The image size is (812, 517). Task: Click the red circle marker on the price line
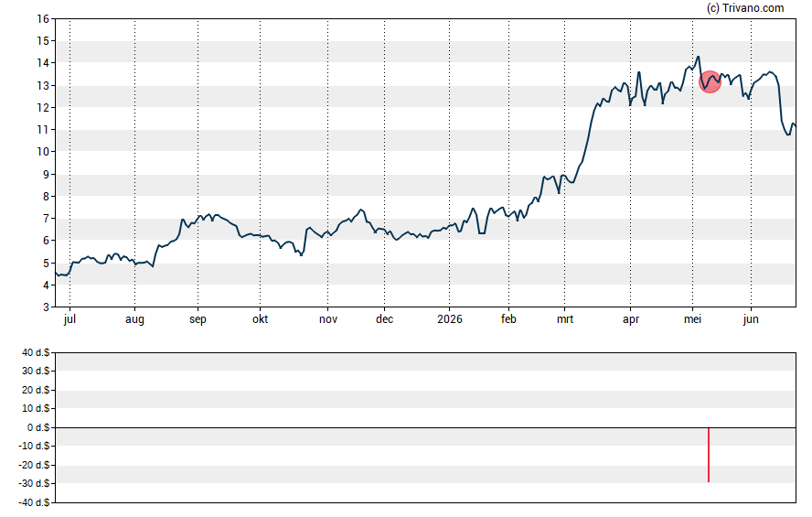coord(710,81)
